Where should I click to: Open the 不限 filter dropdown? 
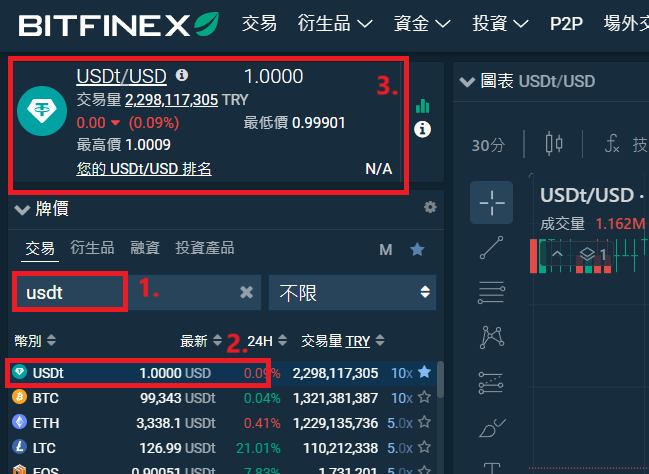pos(352,293)
